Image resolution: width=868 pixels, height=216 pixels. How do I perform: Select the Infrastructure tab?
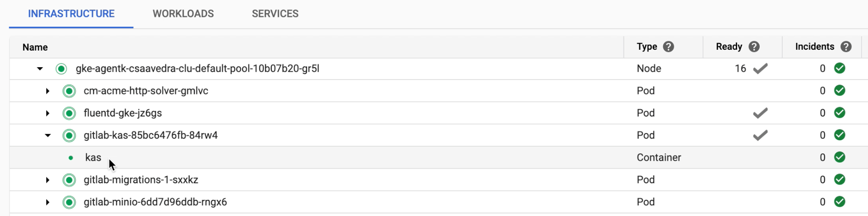point(71,14)
